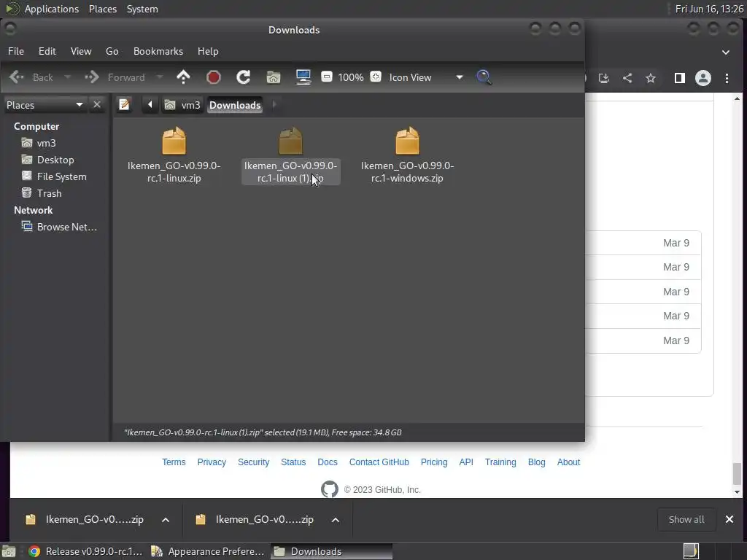Toggle the location text entry edit icon
This screenshot has height=560, width=747.
tap(124, 104)
